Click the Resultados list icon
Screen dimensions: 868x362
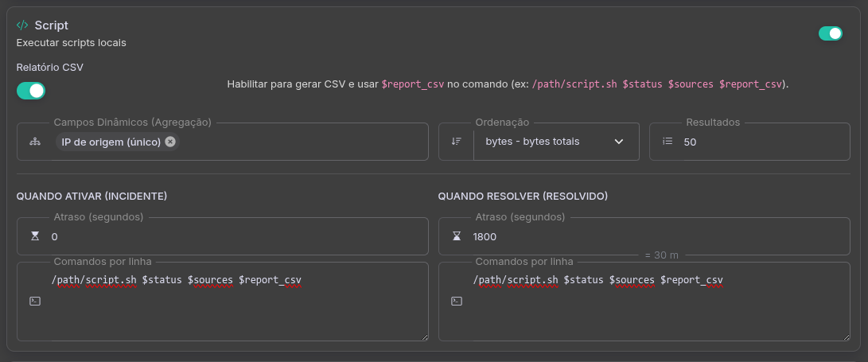click(668, 142)
